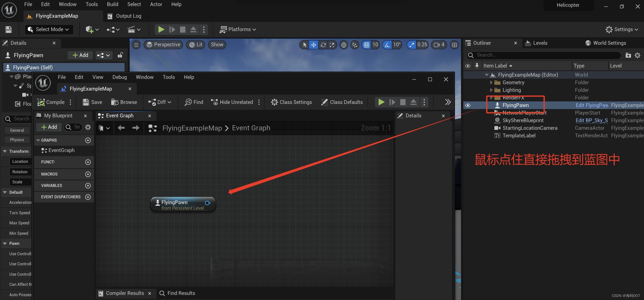
Task: Click FlyingPawn node output pin
Action: pyautogui.click(x=208, y=203)
